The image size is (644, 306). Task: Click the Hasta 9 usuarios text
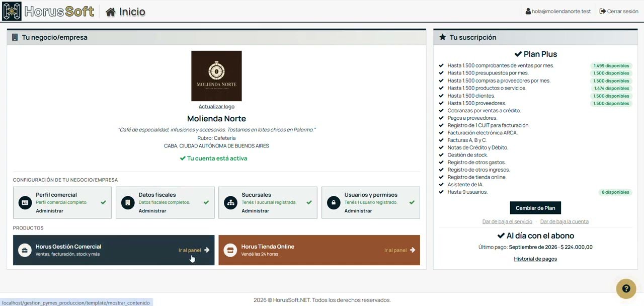pos(467,192)
